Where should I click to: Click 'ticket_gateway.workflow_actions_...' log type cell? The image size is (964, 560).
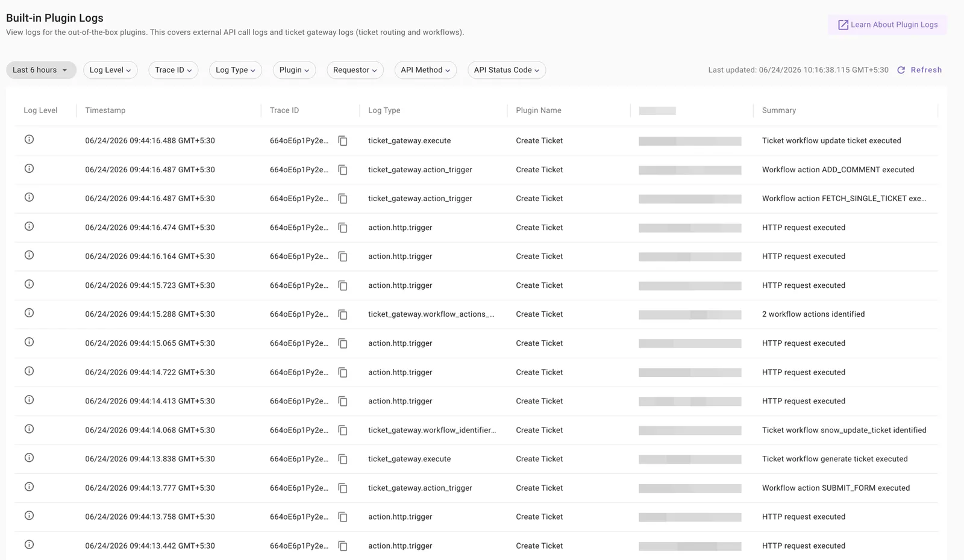(x=431, y=314)
